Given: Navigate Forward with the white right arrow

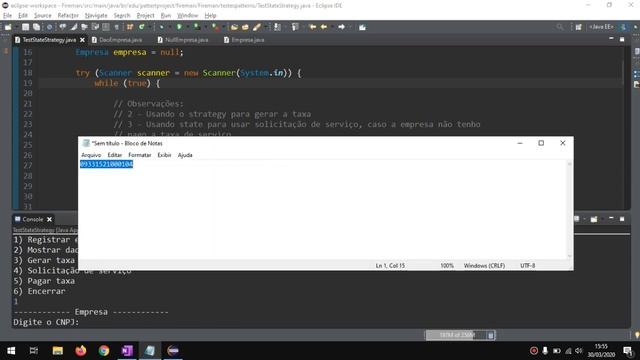Looking at the screenshot, I should [x=341, y=27].
